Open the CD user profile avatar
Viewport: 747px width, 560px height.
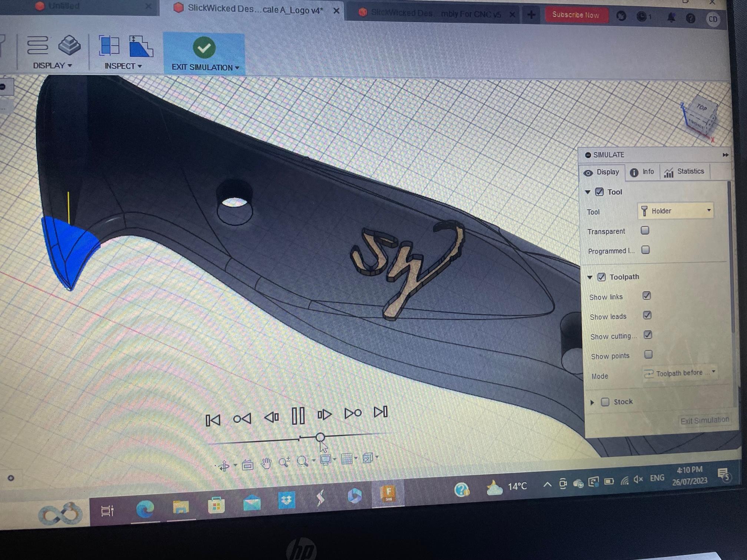coord(713,19)
